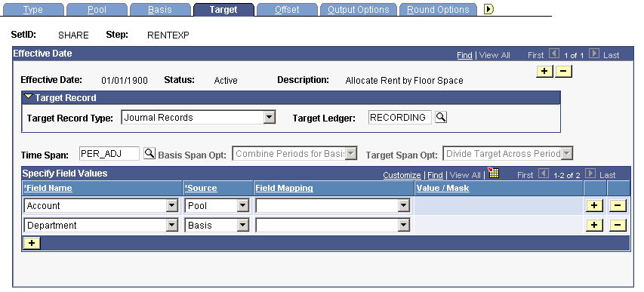Screen dimensions: 644x292
Task: Switch to the Pool tab
Action: coord(97,10)
